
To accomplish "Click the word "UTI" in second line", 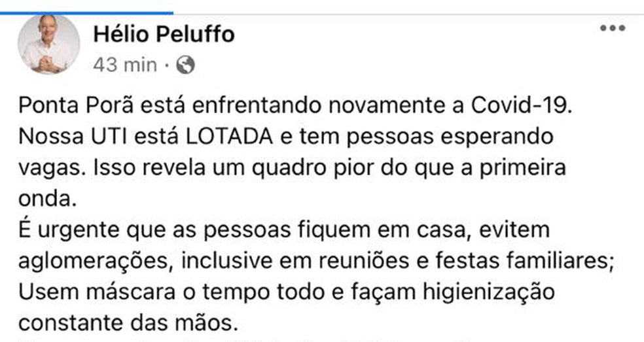I will pyautogui.click(x=109, y=136).
